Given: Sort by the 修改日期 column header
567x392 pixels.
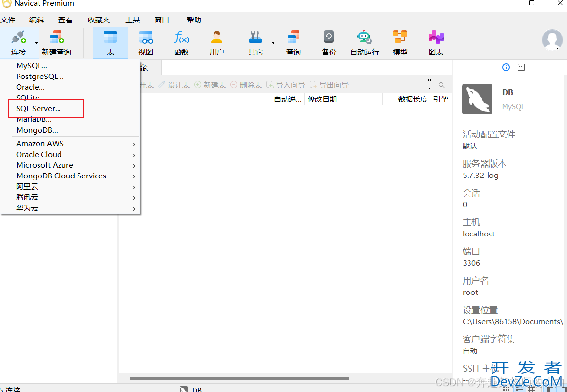Looking at the screenshot, I should [344, 99].
